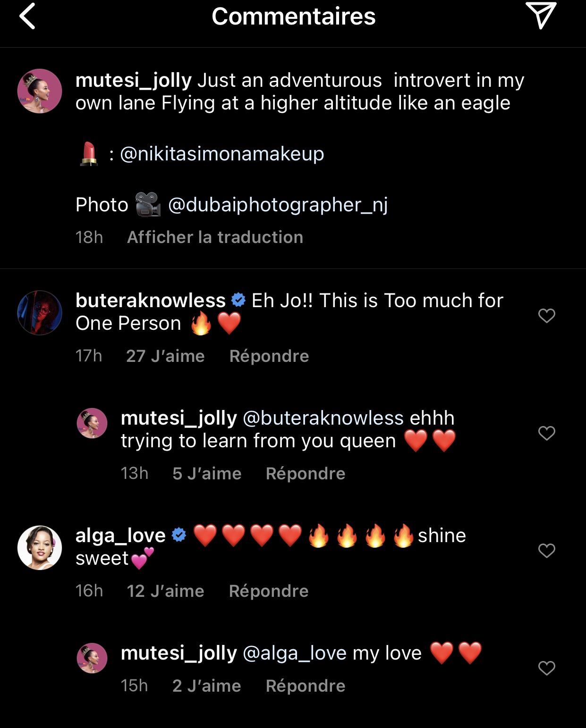Tap the back arrow icon
586x728 pixels.
coord(27,17)
